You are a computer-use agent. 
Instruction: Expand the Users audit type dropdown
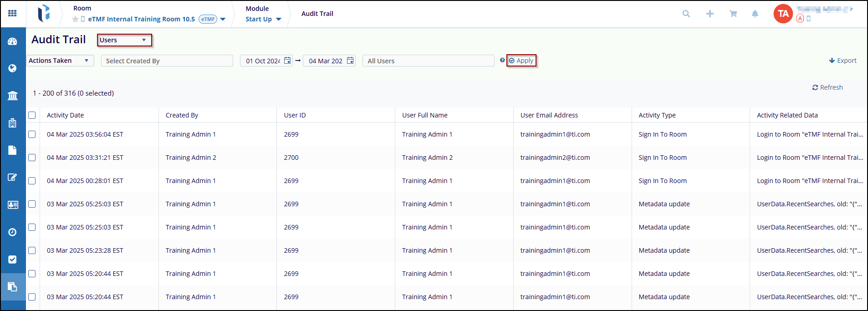coord(124,40)
